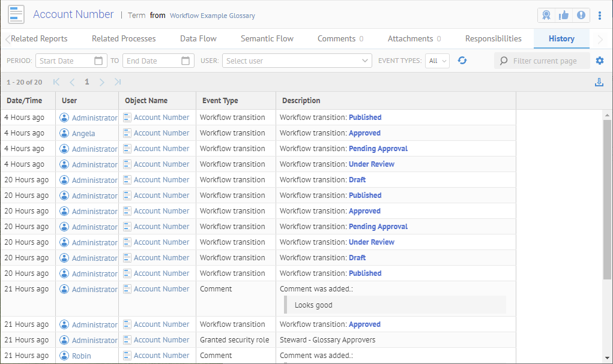Click the exclamation warning icon
This screenshot has height=364, width=613.
(x=581, y=15)
